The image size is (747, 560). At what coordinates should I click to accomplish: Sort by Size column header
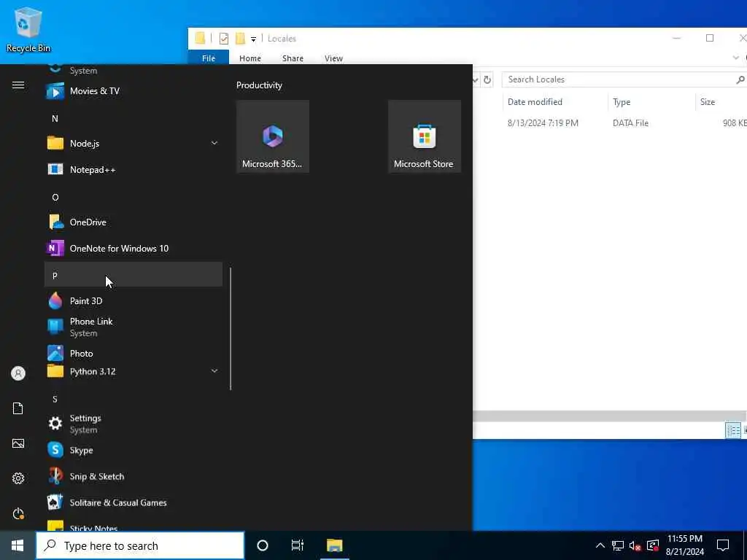[721, 102]
